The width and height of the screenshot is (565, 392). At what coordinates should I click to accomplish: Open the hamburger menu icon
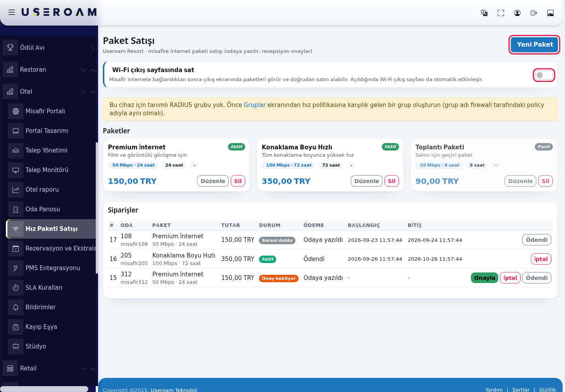(x=12, y=13)
